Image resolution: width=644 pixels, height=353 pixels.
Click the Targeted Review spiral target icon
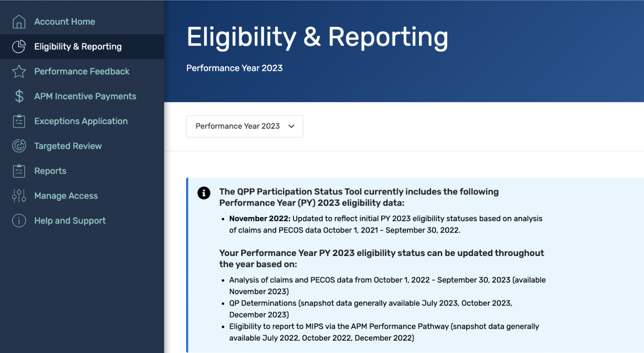19,146
